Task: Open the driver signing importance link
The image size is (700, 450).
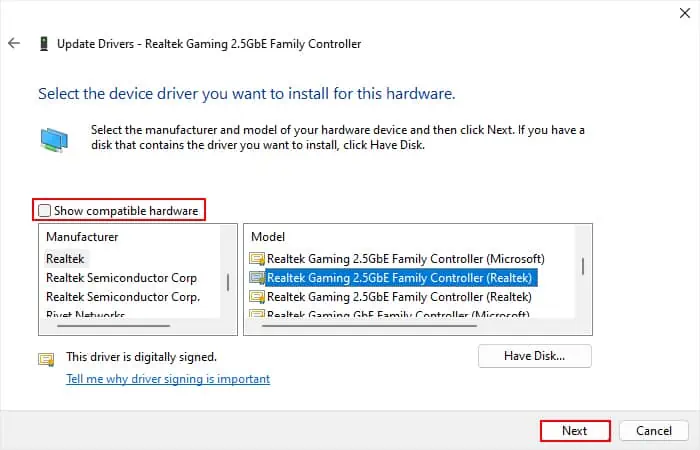Action: (x=168, y=379)
